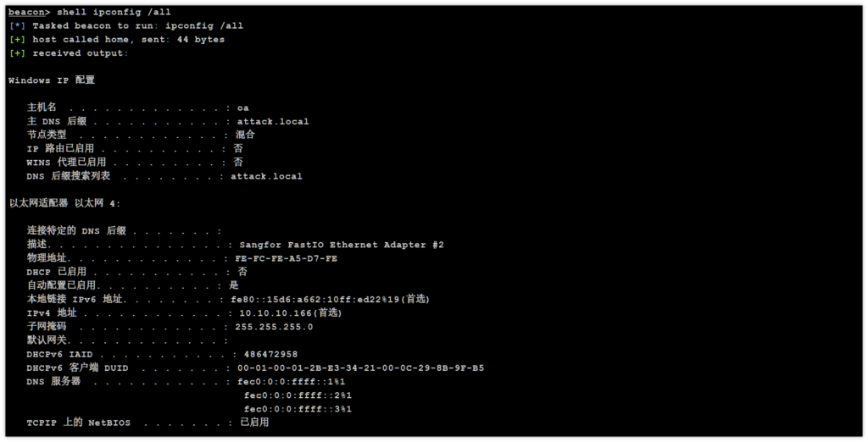Click the 'Windows IP 配置' heading
Image resolution: width=868 pixels, height=442 pixels.
pyautogui.click(x=52, y=80)
